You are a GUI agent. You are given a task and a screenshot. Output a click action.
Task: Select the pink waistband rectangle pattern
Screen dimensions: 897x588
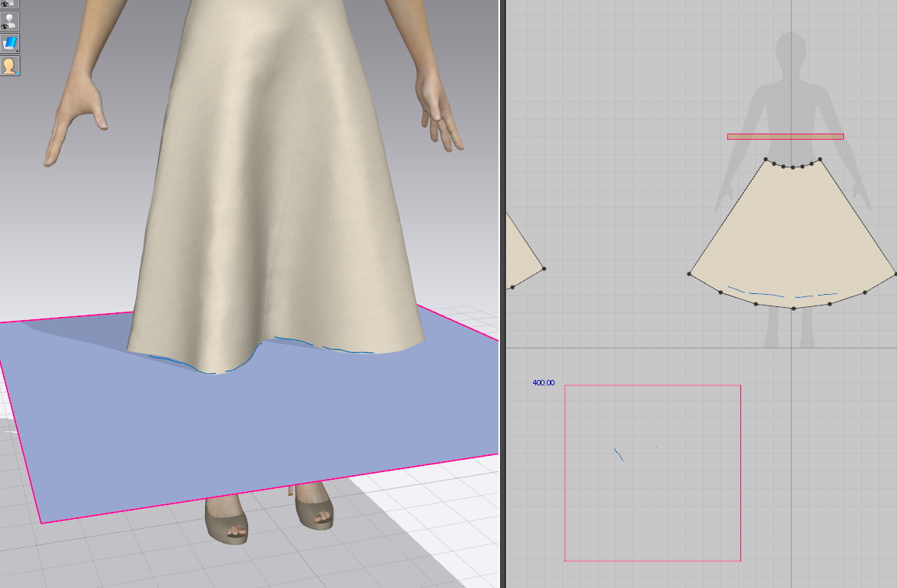785,137
